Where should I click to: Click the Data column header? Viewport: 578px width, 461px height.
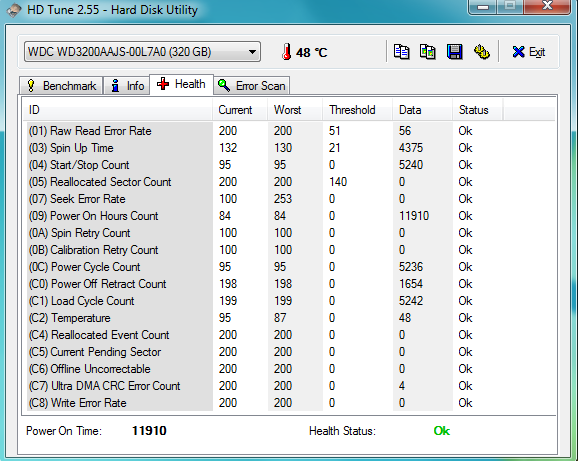tap(422, 110)
